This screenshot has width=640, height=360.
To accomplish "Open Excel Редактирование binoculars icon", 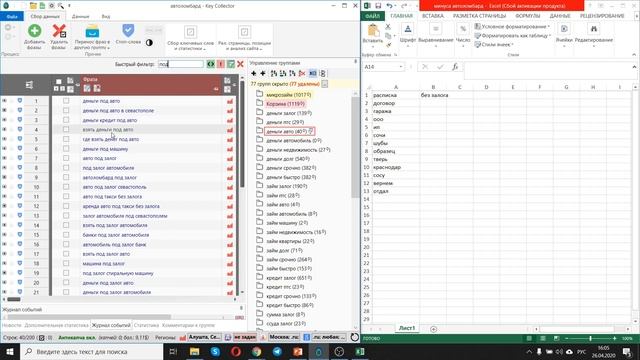I will (593, 29).
